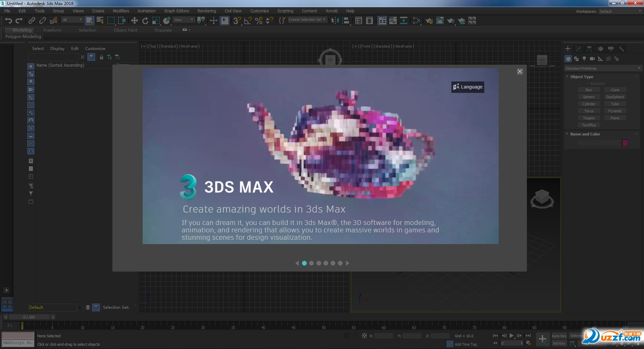
Task: Open the Create Selection Set dropdown
Action: 307,20
